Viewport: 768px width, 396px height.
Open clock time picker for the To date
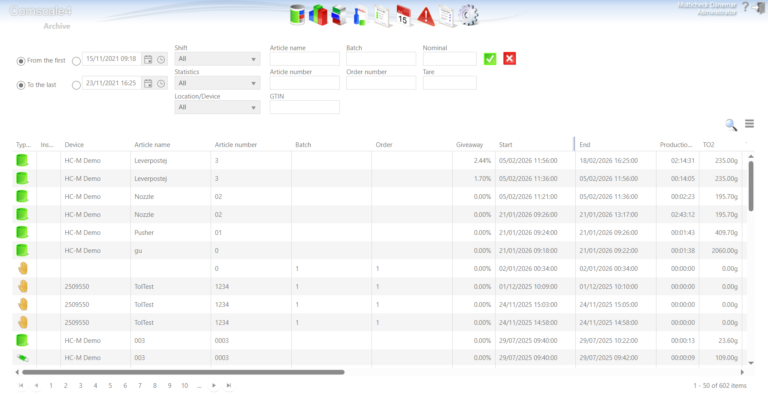(161, 83)
